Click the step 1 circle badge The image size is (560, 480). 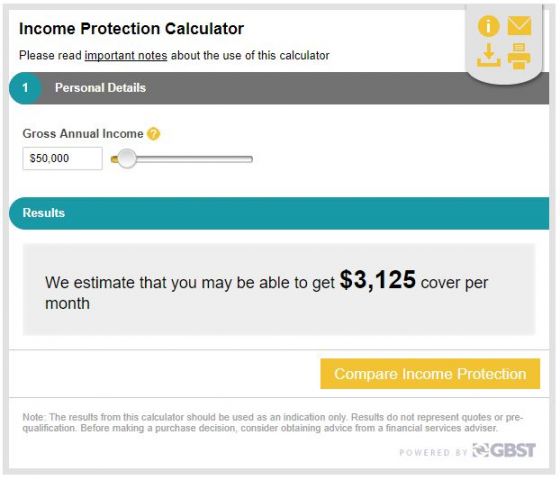[25, 88]
